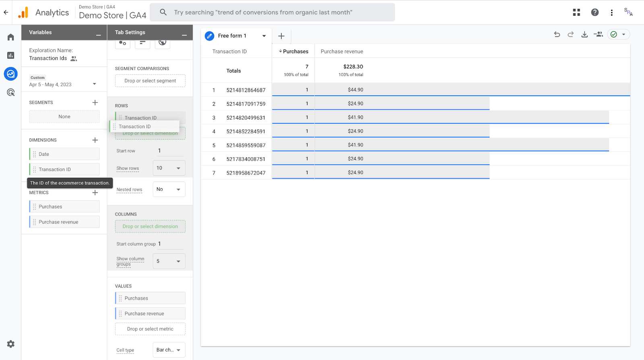The width and height of the screenshot is (644, 360).
Task: Minimize the Variables panel
Action: (98, 35)
